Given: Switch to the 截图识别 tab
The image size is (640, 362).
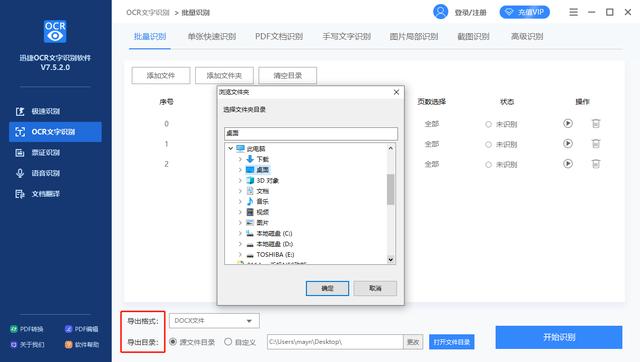Looking at the screenshot, I should click(473, 36).
